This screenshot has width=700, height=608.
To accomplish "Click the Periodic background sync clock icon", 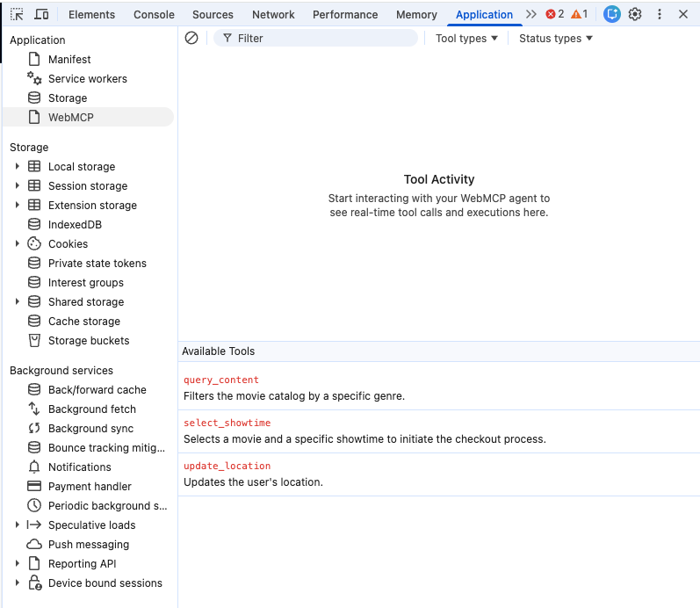I will click(34, 505).
